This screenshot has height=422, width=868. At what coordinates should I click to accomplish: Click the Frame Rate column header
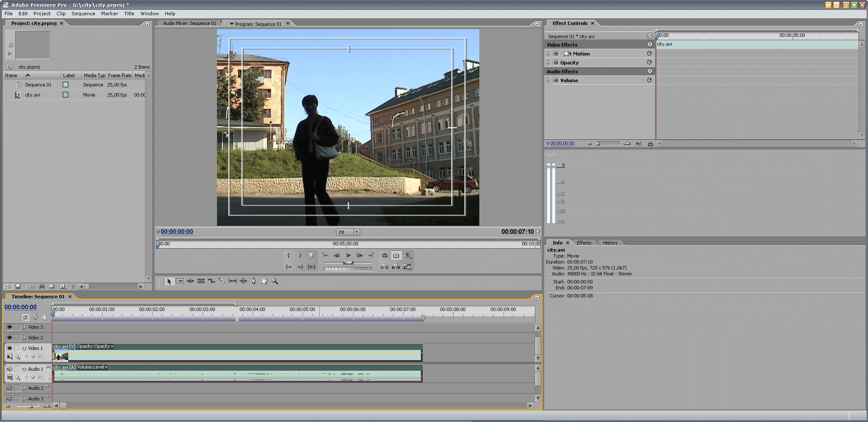coord(120,75)
